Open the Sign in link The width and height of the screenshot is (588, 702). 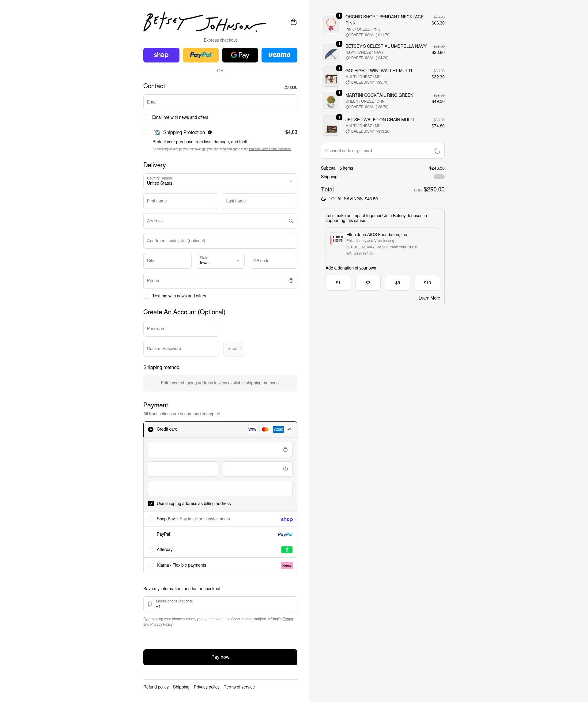[291, 87]
